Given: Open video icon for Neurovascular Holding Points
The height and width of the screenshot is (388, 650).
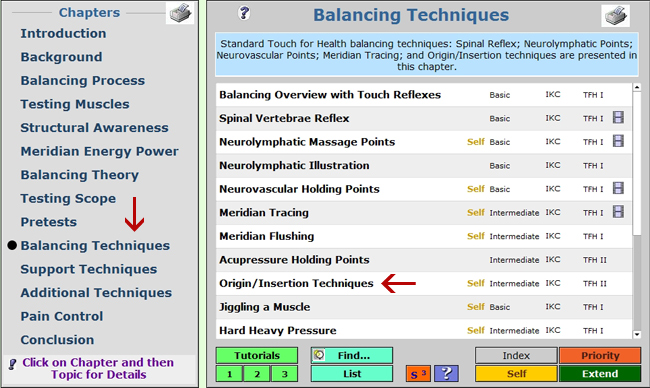Looking at the screenshot, I should [x=618, y=189].
